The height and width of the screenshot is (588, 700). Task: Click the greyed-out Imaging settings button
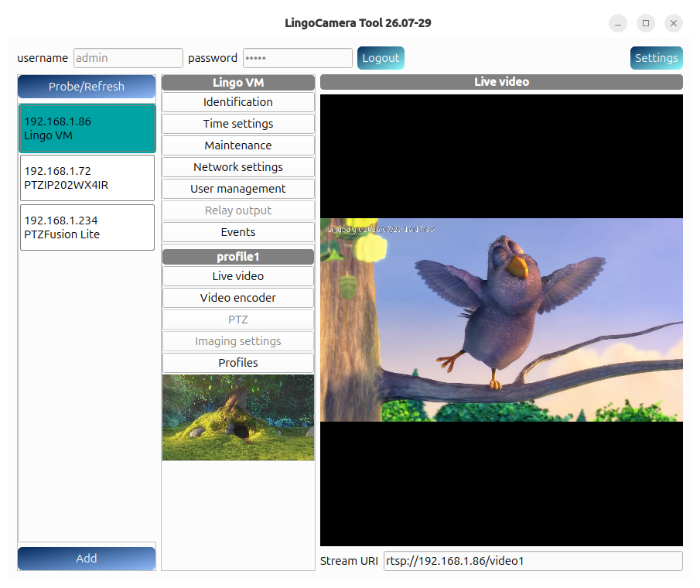[x=238, y=341]
